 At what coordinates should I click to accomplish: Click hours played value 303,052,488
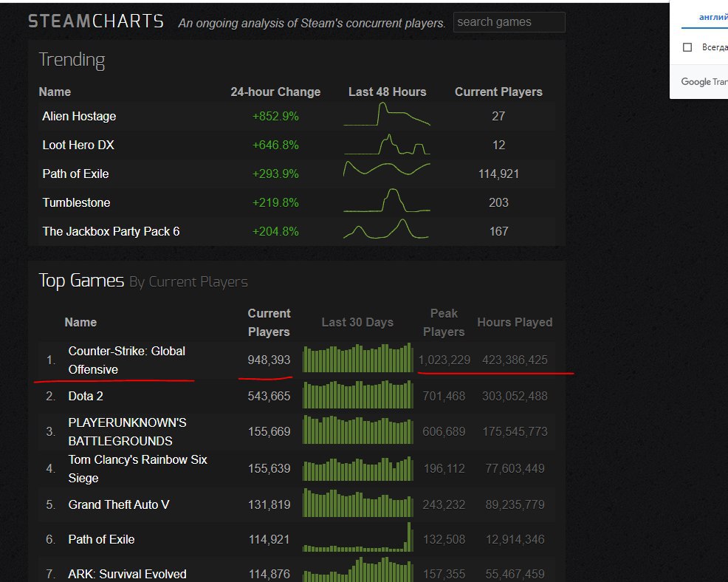tap(515, 396)
